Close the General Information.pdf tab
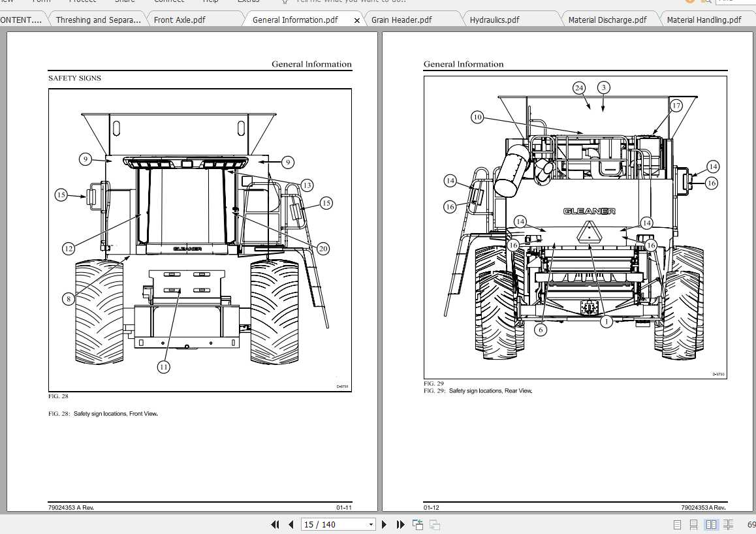Viewport: 756px width, 534px height. pyautogui.click(x=356, y=20)
